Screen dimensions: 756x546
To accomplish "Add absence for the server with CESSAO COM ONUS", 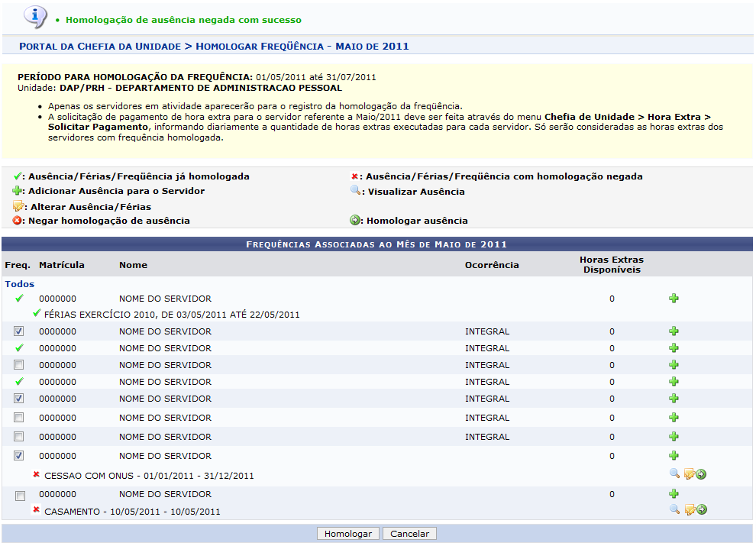I will pos(674,456).
